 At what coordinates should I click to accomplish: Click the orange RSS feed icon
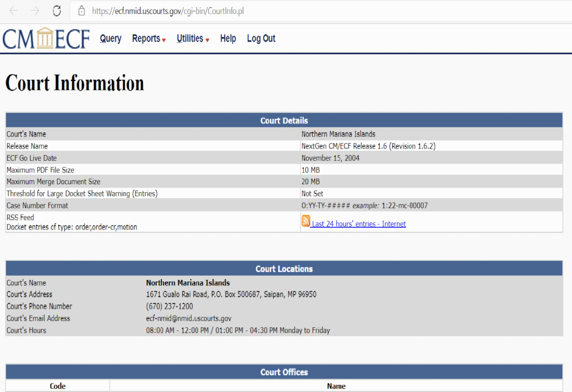tap(306, 222)
